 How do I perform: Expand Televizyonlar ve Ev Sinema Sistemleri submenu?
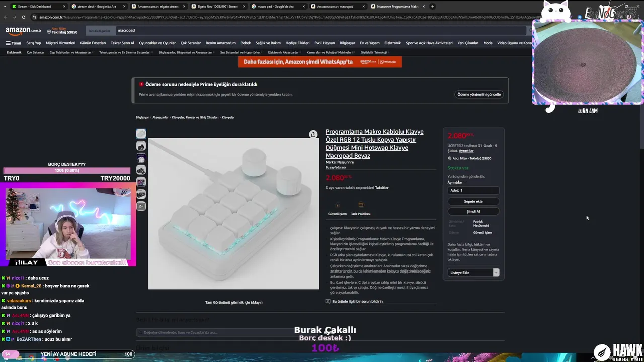pos(125,52)
